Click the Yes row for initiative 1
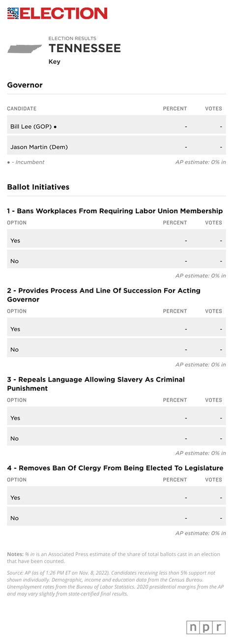The image size is (233, 644). pos(116,240)
